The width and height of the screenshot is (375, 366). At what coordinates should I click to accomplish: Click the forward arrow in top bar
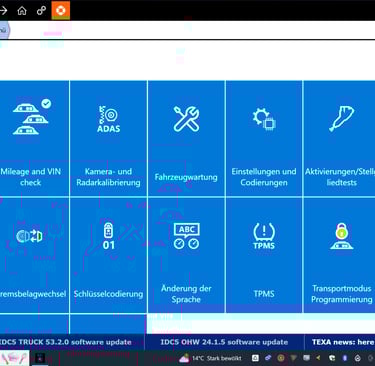[3, 11]
